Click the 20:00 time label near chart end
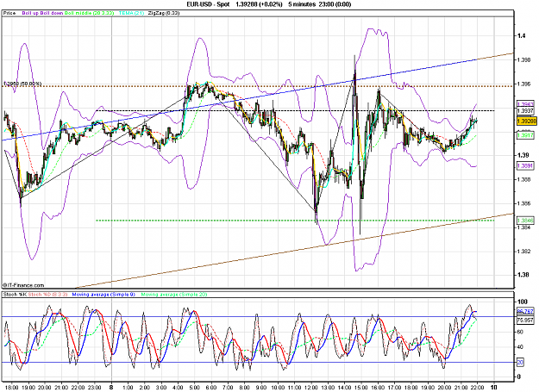 pos(444,388)
